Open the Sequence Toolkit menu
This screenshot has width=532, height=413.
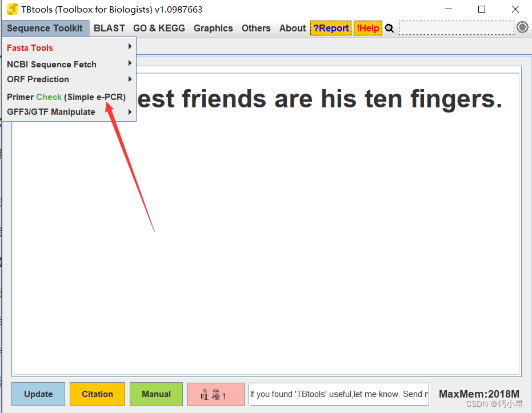tap(45, 28)
